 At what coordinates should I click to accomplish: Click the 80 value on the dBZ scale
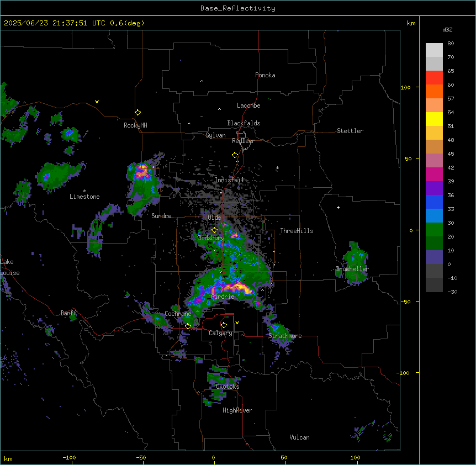451,44
